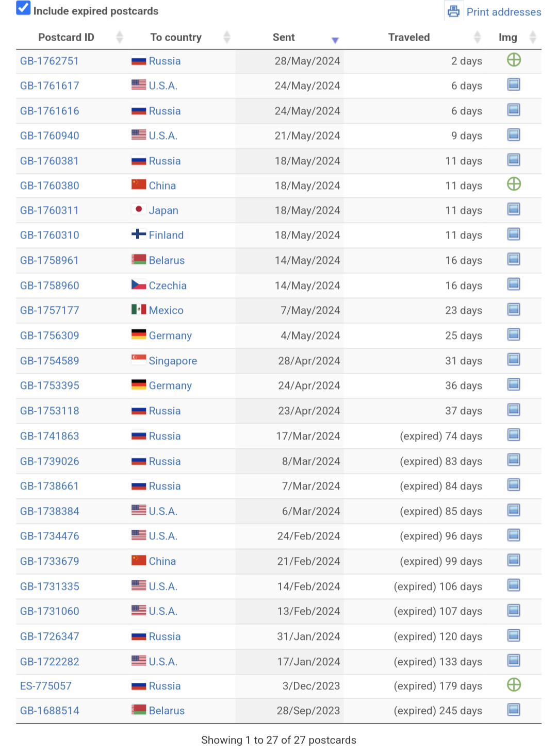View image icon for GB-1761617
This screenshot has width=557, height=756.
click(x=514, y=85)
